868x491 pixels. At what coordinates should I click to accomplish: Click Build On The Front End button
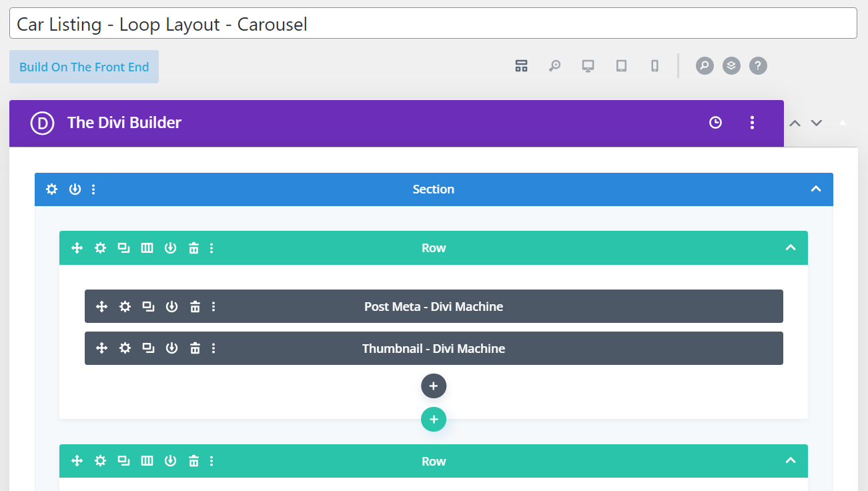pos(84,67)
